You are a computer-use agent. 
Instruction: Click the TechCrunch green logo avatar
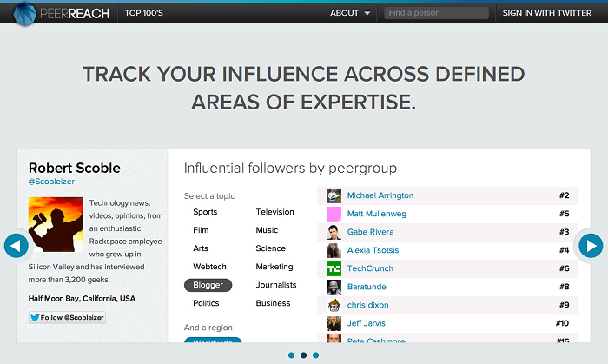point(334,268)
